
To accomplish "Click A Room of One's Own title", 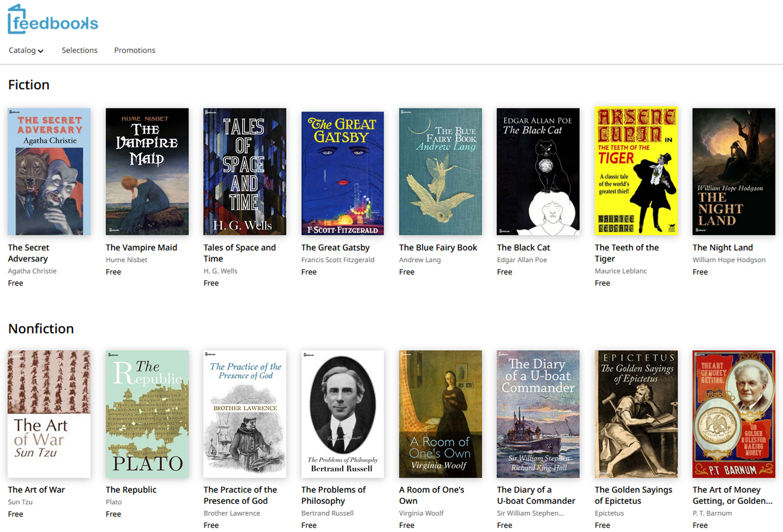I will click(x=432, y=495).
